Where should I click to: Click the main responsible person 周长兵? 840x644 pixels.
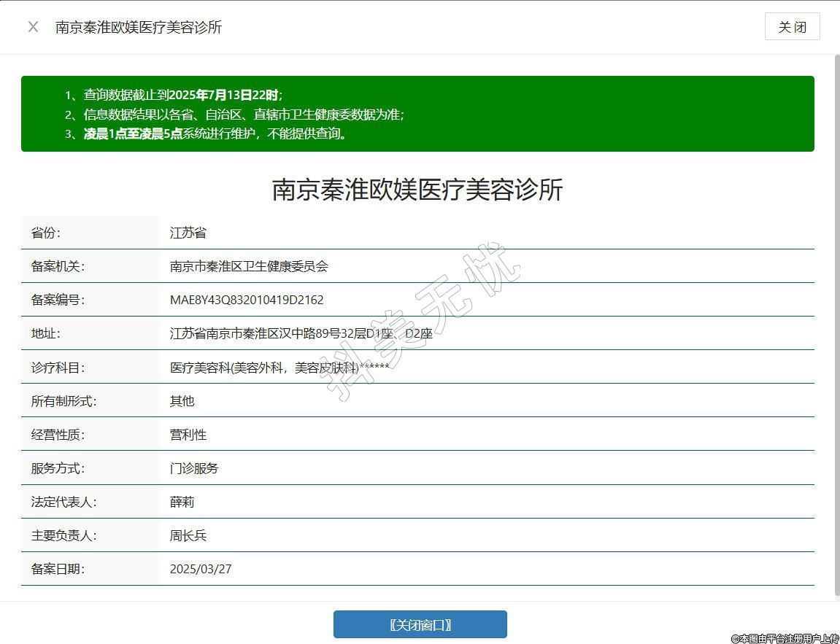coord(188,535)
